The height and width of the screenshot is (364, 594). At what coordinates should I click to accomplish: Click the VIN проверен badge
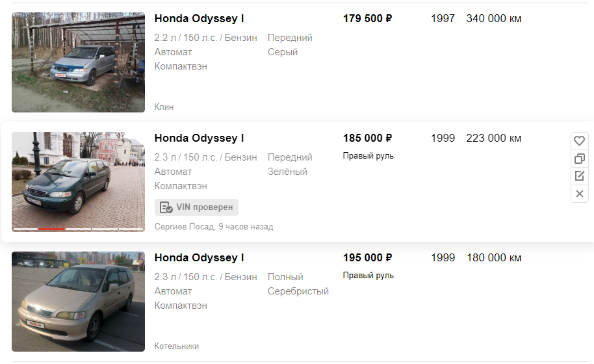(197, 207)
